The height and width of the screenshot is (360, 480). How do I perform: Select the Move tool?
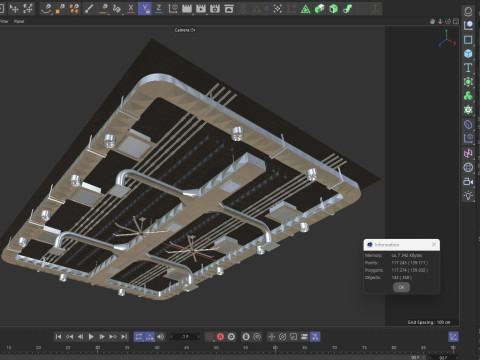coord(14,8)
